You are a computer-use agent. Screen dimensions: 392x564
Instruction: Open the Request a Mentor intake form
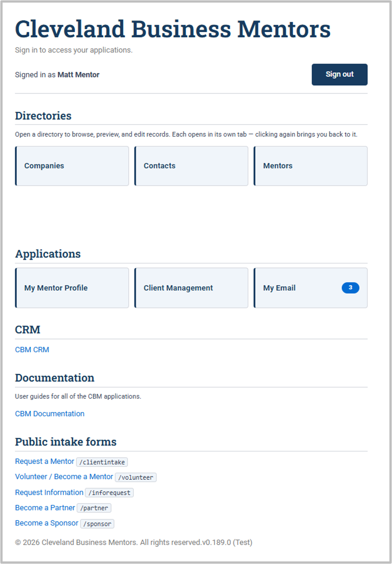[x=44, y=461]
